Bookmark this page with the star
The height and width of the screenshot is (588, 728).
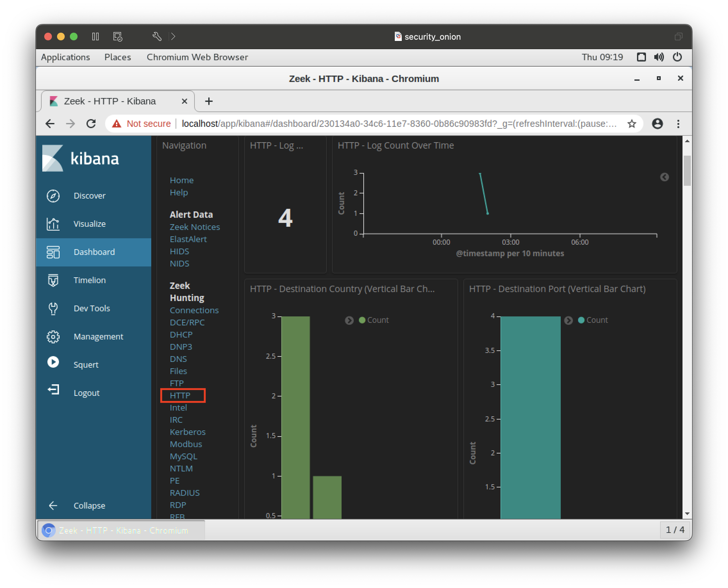coord(632,124)
